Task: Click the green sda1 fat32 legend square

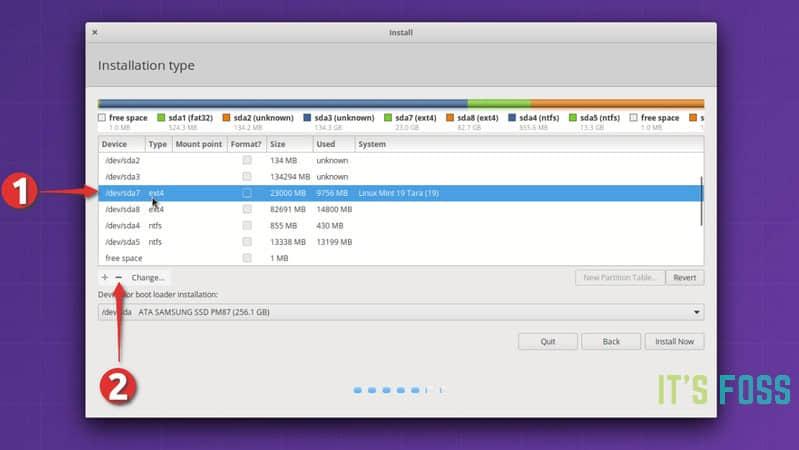Action: [x=160, y=118]
